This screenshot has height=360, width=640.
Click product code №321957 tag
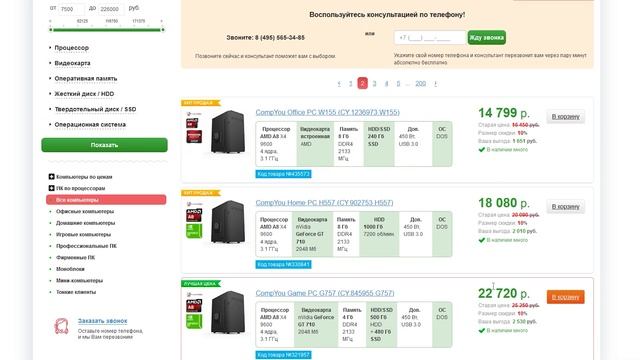click(284, 355)
